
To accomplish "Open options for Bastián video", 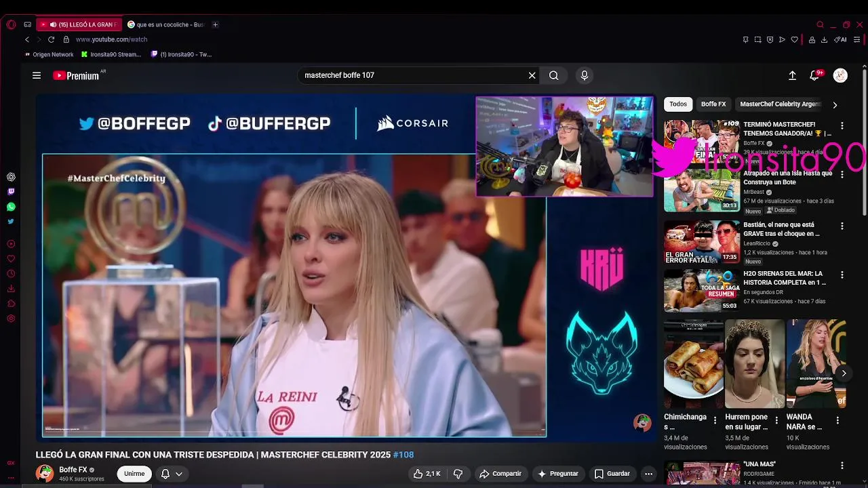I will 842,226.
